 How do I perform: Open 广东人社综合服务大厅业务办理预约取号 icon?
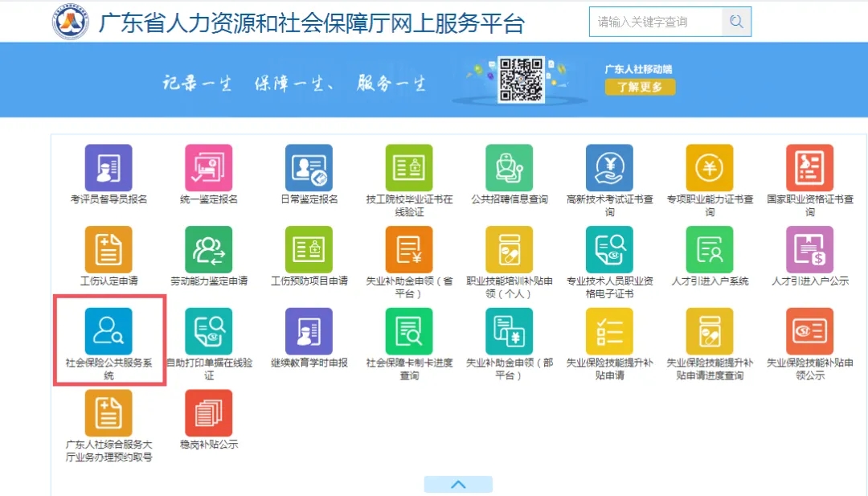coord(108,413)
